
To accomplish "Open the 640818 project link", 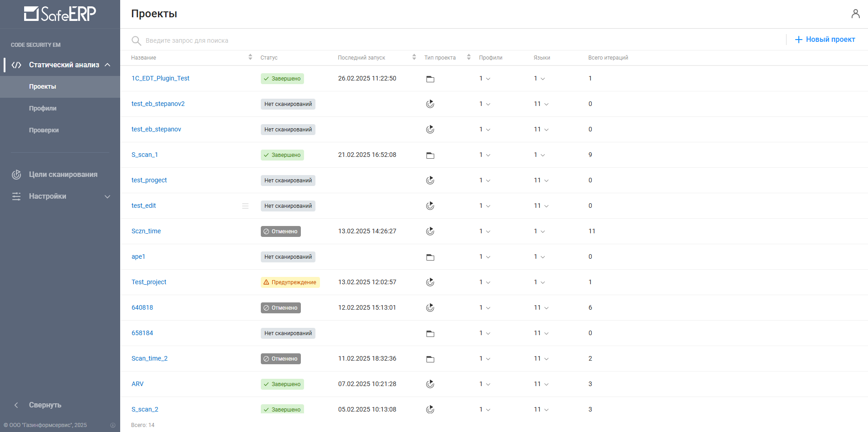I will [142, 307].
